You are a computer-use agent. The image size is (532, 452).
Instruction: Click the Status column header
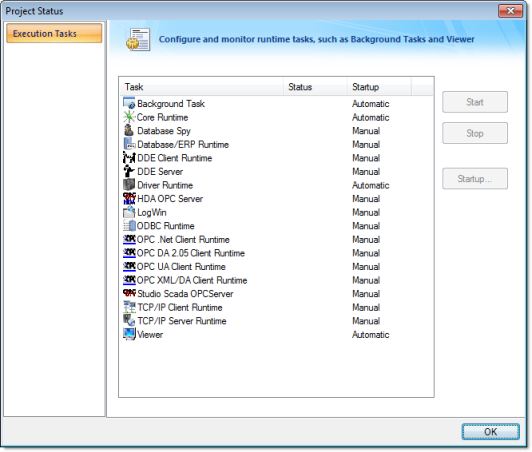pos(315,87)
